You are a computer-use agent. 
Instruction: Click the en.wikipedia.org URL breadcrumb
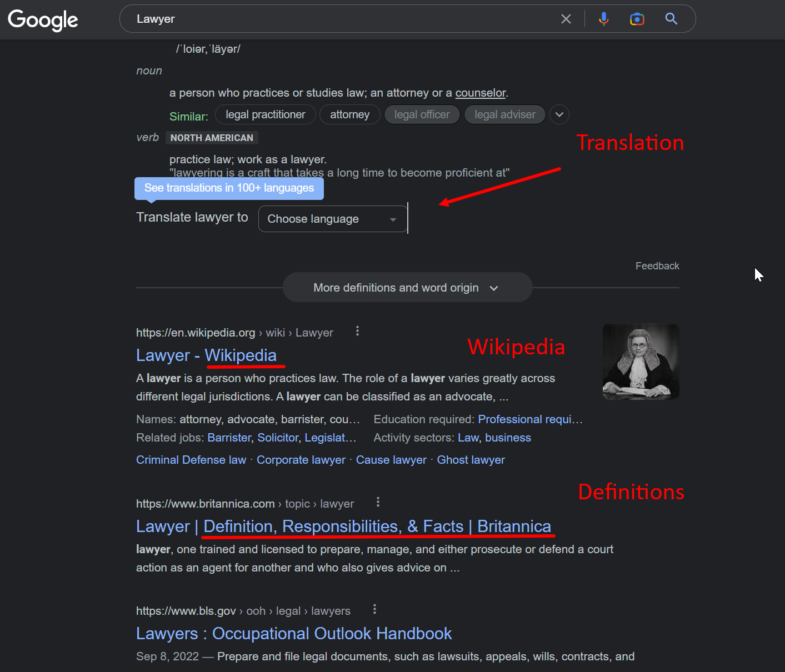click(x=234, y=333)
